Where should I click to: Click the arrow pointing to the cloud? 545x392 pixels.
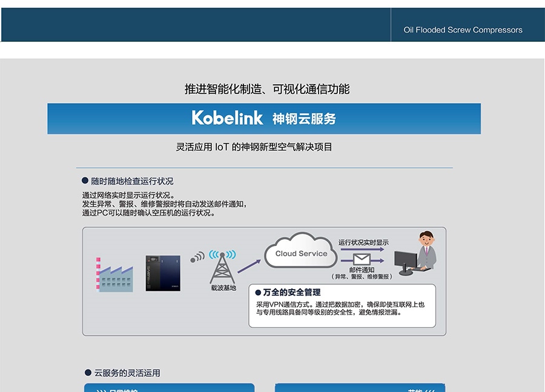249,266
